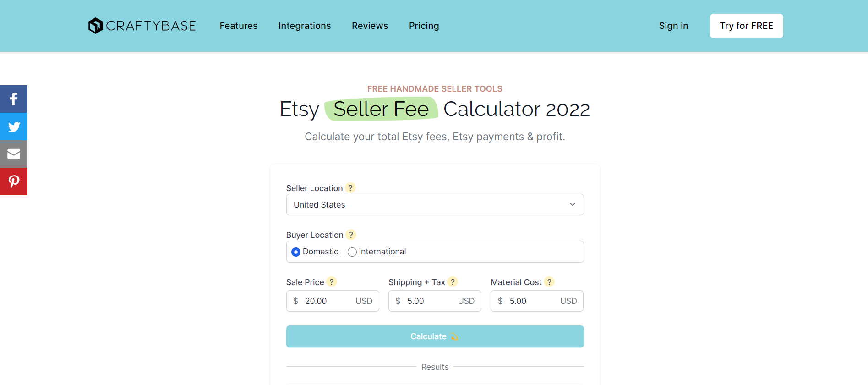Run the fee calculation with Calculate
This screenshot has height=385, width=868.
point(435,336)
